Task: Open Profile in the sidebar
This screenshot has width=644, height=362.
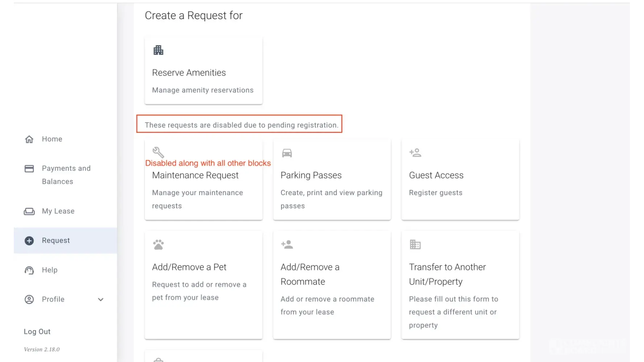Action: coord(53,299)
